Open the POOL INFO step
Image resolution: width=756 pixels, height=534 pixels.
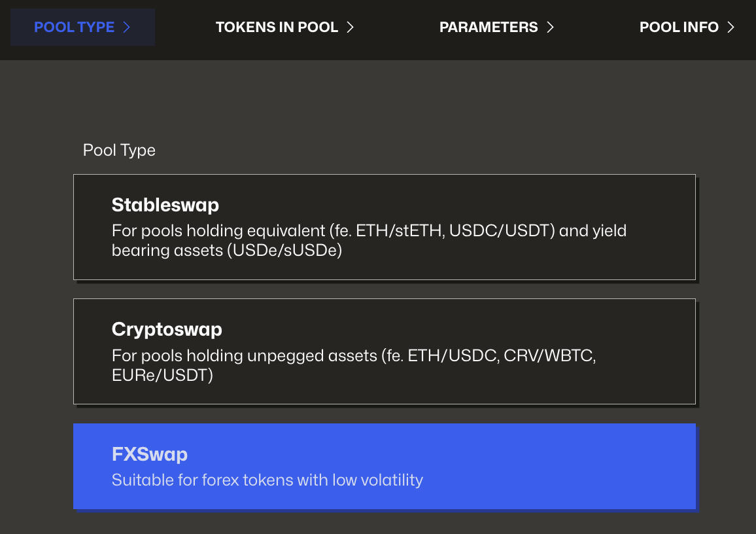[679, 27]
